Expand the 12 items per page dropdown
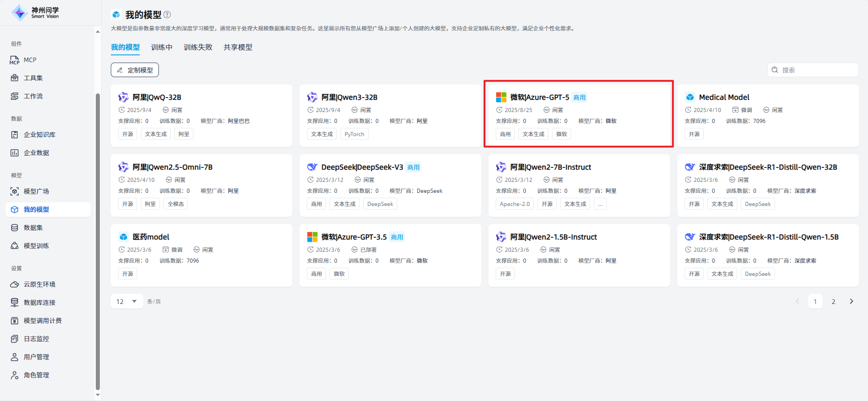868x401 pixels. (127, 302)
